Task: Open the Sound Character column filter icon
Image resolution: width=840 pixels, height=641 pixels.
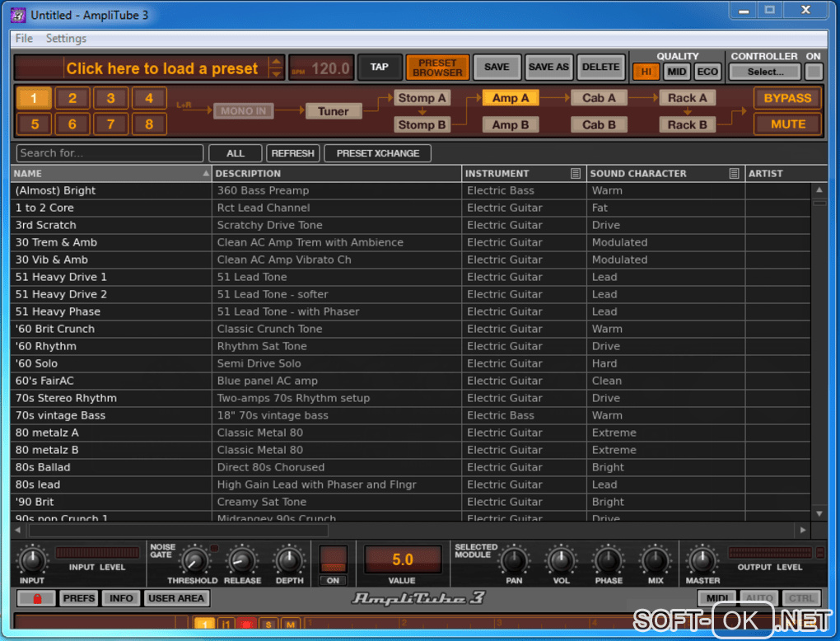Action: click(x=734, y=173)
